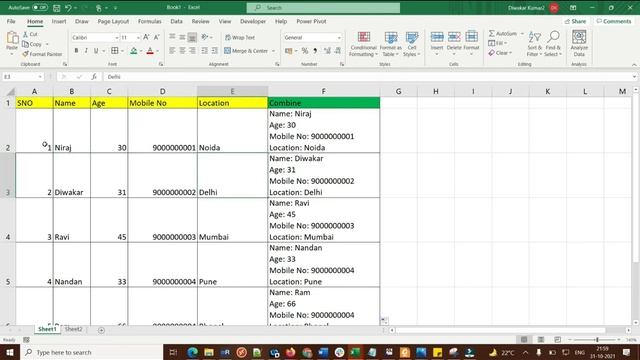Open Format as Table gallery
This screenshot has height=360, width=640.
(x=391, y=44)
